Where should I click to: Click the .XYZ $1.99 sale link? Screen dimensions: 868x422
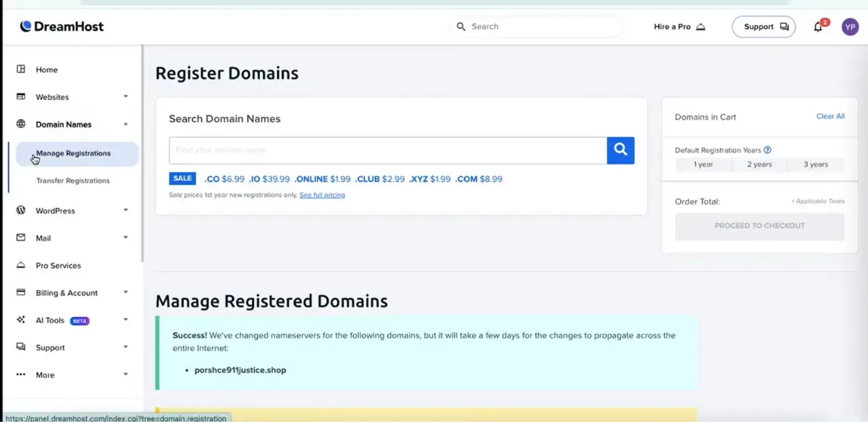pyautogui.click(x=430, y=179)
